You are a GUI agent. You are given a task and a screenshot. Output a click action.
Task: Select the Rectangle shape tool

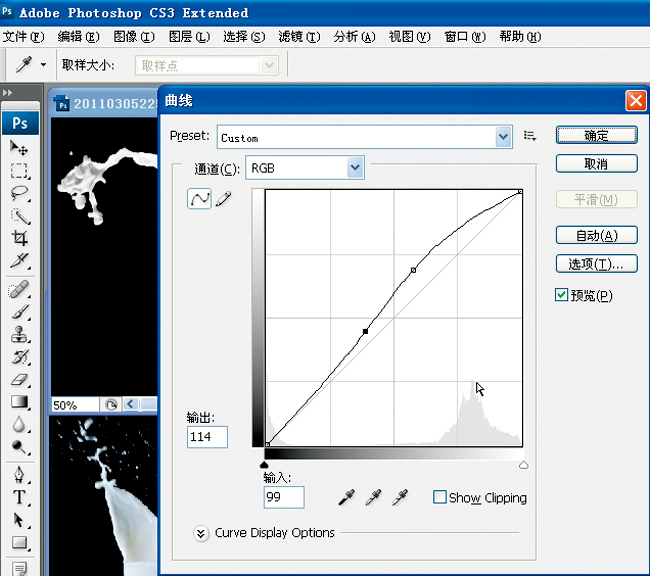pyautogui.click(x=19, y=542)
